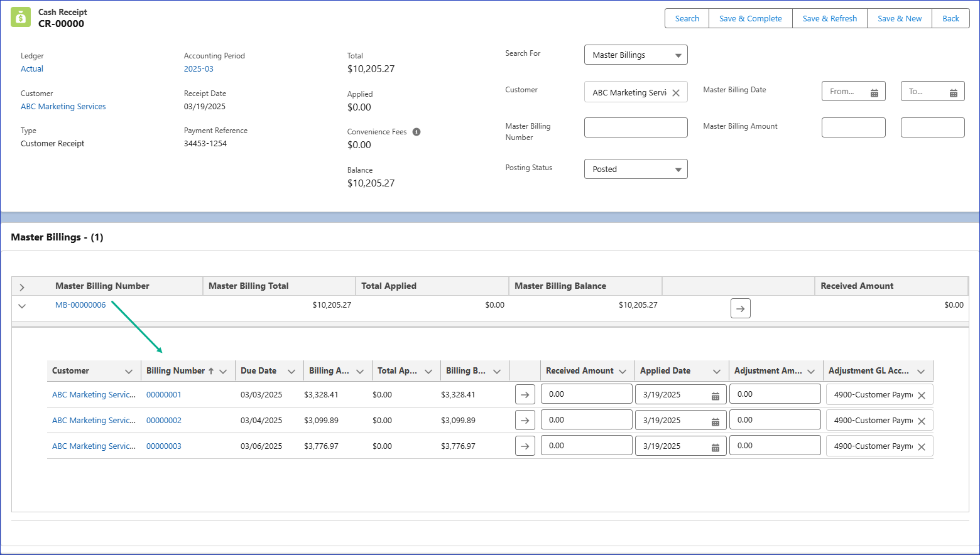Click the arrow button for MB-00000006
The width and height of the screenshot is (980, 555).
coord(740,308)
